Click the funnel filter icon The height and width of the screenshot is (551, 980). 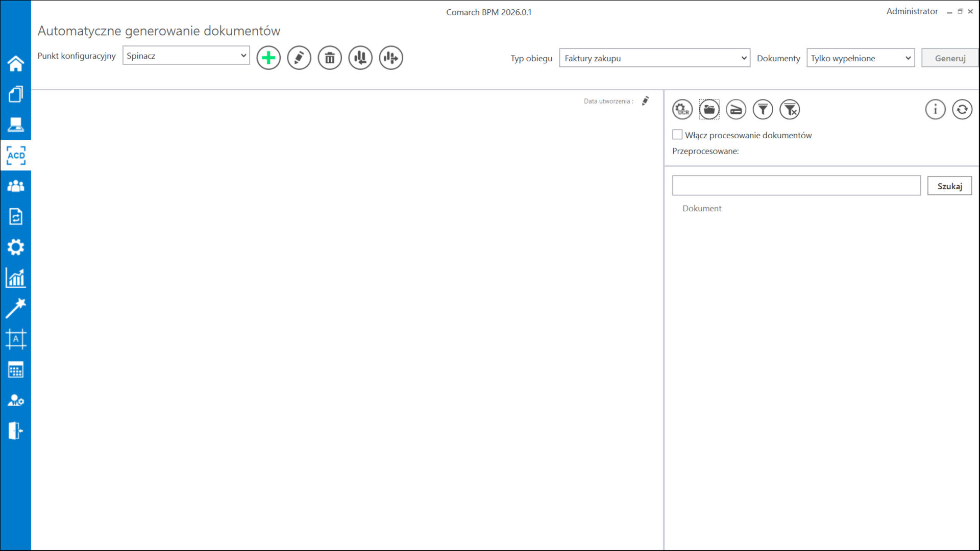click(763, 109)
